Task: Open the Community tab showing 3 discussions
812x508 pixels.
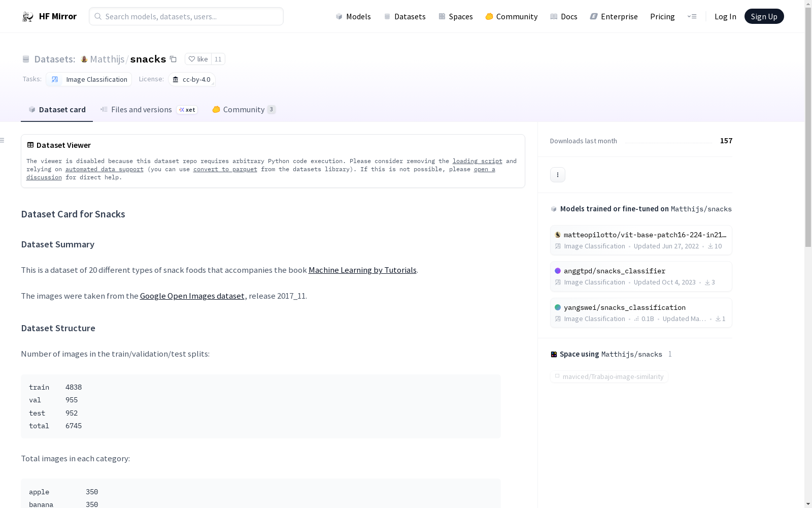Action: (244, 110)
